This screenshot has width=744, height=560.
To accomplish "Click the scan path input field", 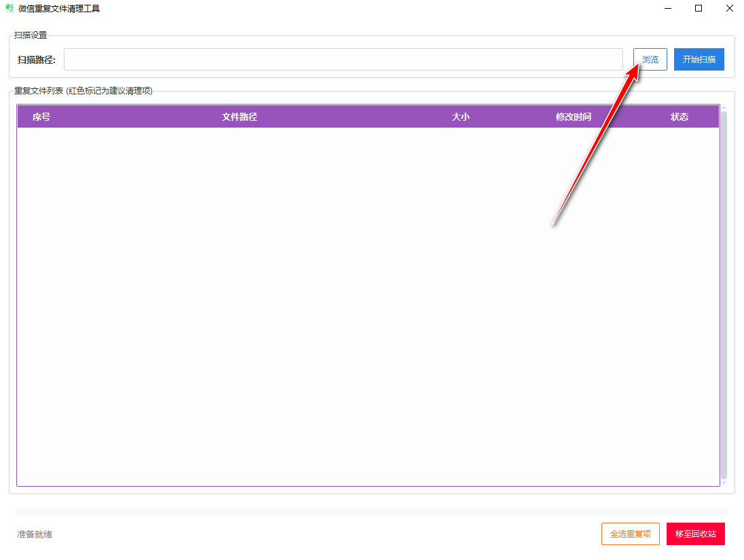I will click(x=343, y=59).
